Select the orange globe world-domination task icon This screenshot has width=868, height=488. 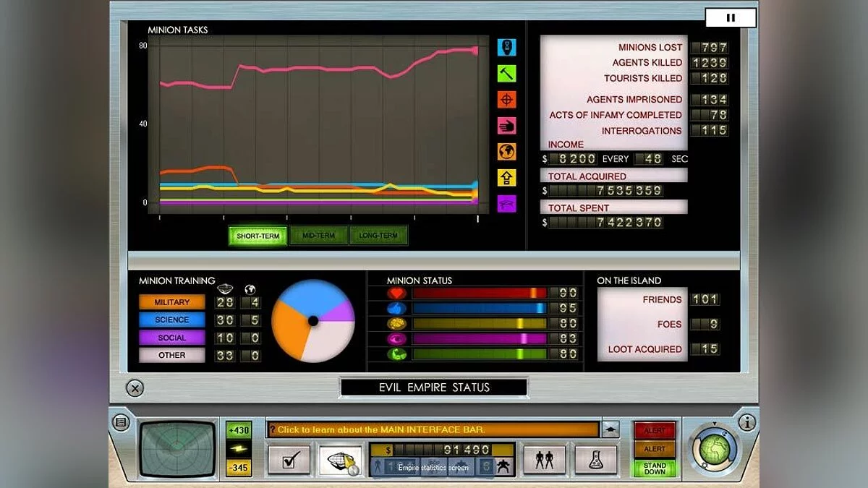click(507, 152)
